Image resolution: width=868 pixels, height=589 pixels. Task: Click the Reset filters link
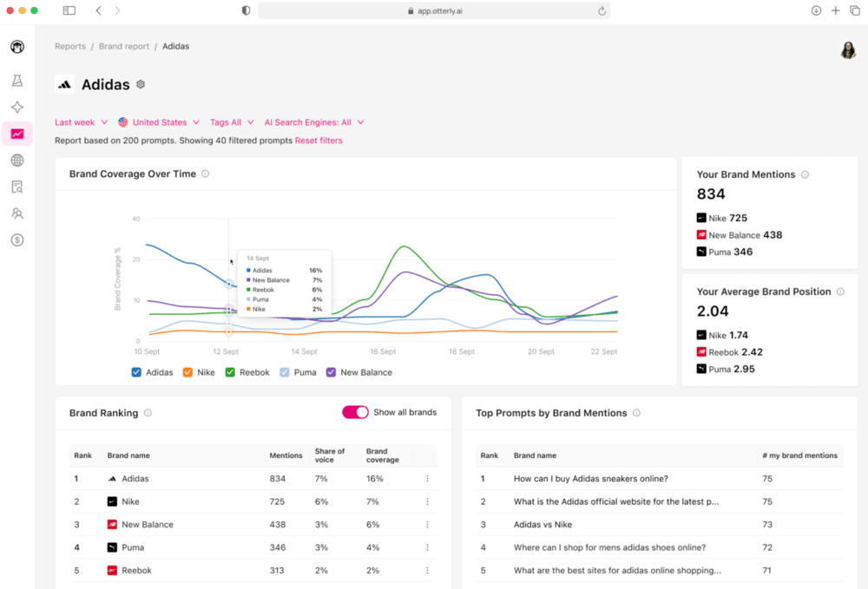tap(319, 141)
